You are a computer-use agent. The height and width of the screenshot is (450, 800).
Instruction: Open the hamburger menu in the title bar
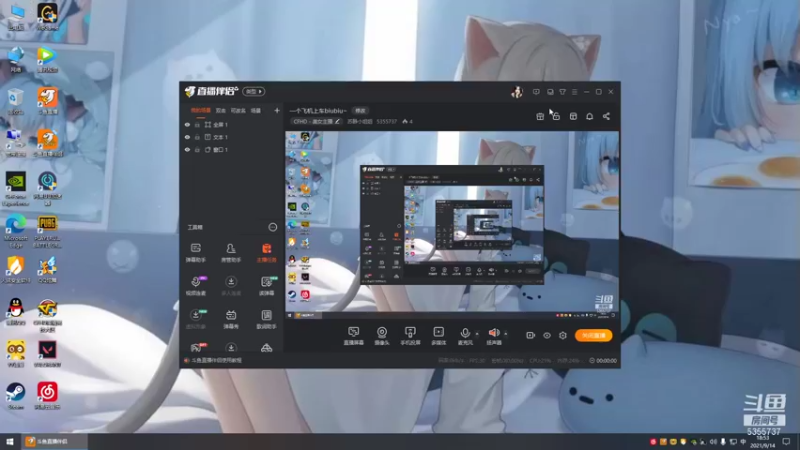pyautogui.click(x=574, y=92)
